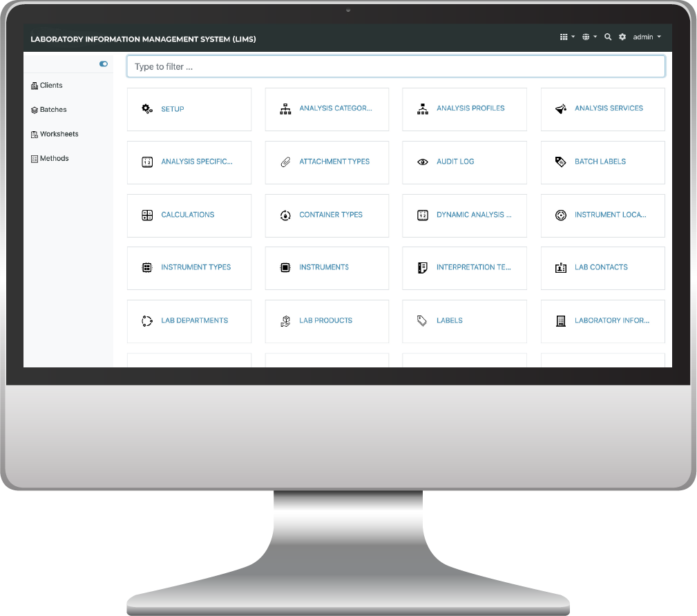Screen dimensions: 697x616
Task: Toggle the sidebar switch
Action: click(104, 64)
